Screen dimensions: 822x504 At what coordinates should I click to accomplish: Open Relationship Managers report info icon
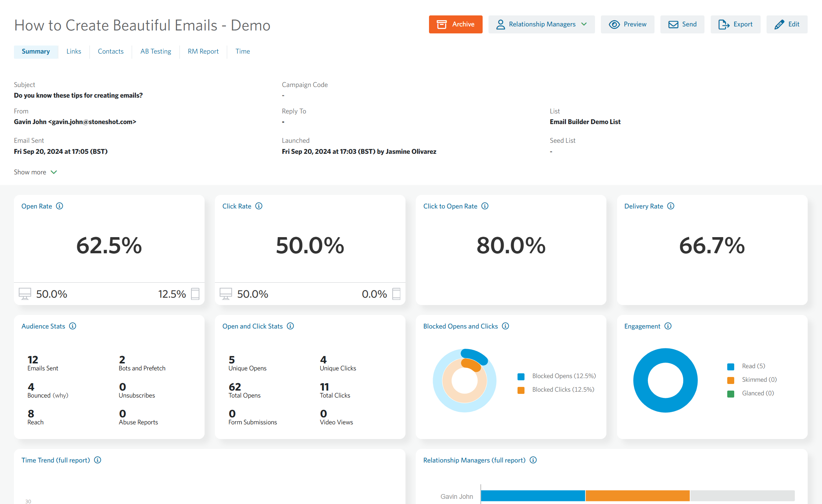point(533,460)
